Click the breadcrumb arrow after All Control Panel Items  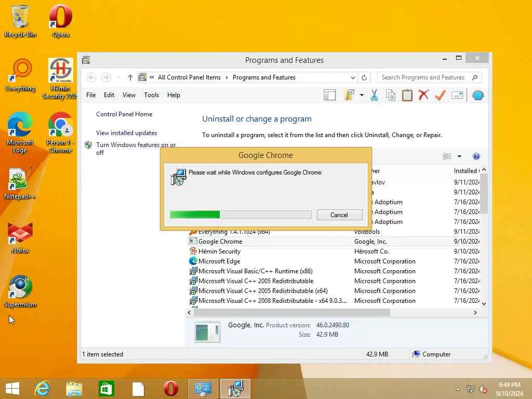pyautogui.click(x=227, y=78)
